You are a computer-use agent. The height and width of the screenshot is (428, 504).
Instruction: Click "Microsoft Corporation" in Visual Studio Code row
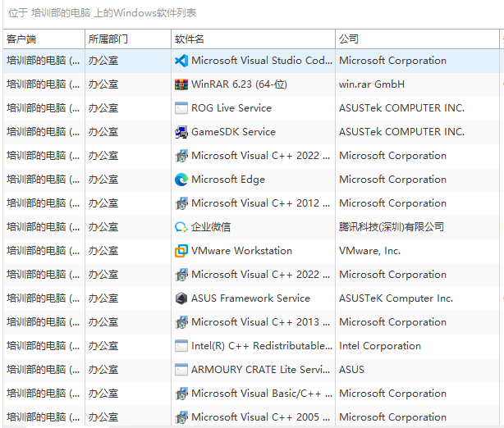tap(393, 61)
